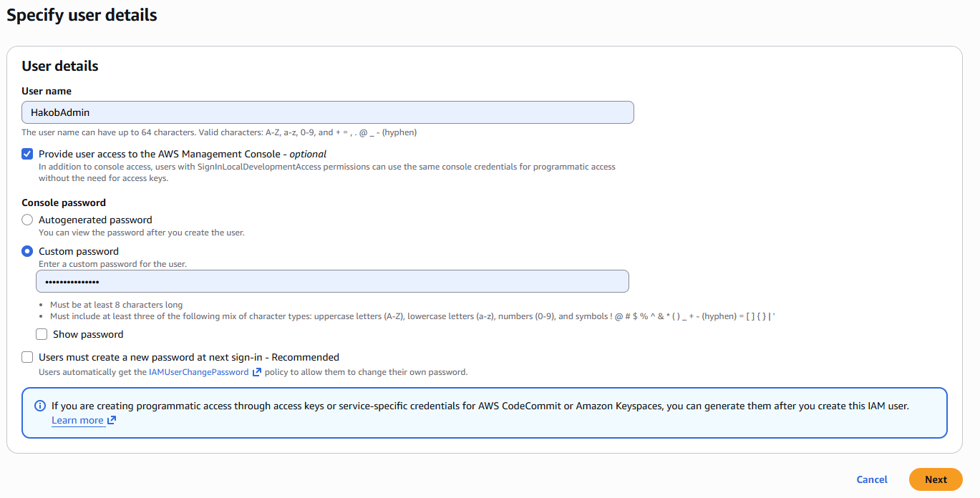Image resolution: width=980 pixels, height=498 pixels.
Task: Toggle AWS Management Console access checkbox
Action: point(27,154)
